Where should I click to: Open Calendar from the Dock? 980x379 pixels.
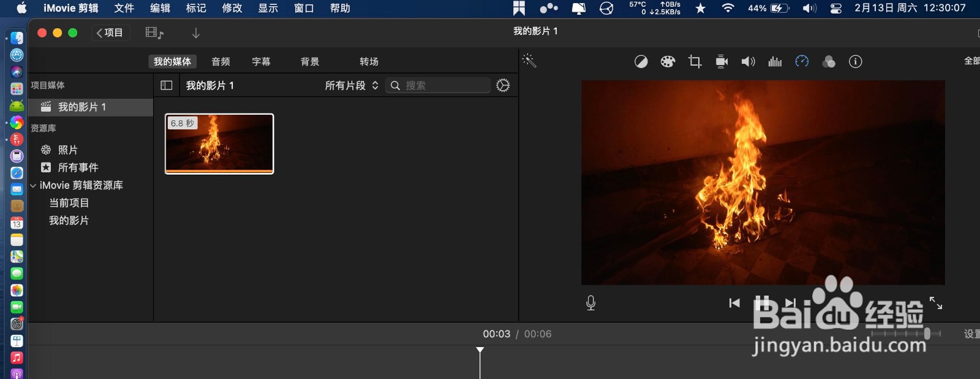click(x=17, y=223)
